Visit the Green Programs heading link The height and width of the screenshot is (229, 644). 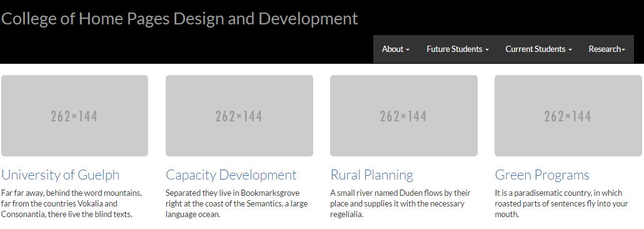[542, 175]
